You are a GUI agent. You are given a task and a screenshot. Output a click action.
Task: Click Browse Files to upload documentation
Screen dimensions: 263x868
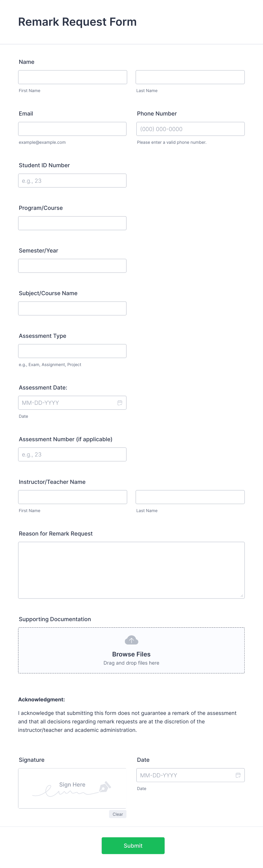click(131, 654)
